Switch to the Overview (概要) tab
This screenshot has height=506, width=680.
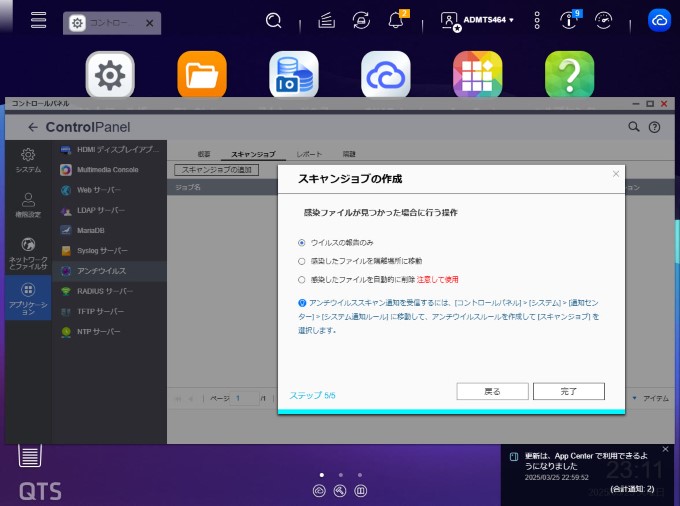[x=204, y=154]
